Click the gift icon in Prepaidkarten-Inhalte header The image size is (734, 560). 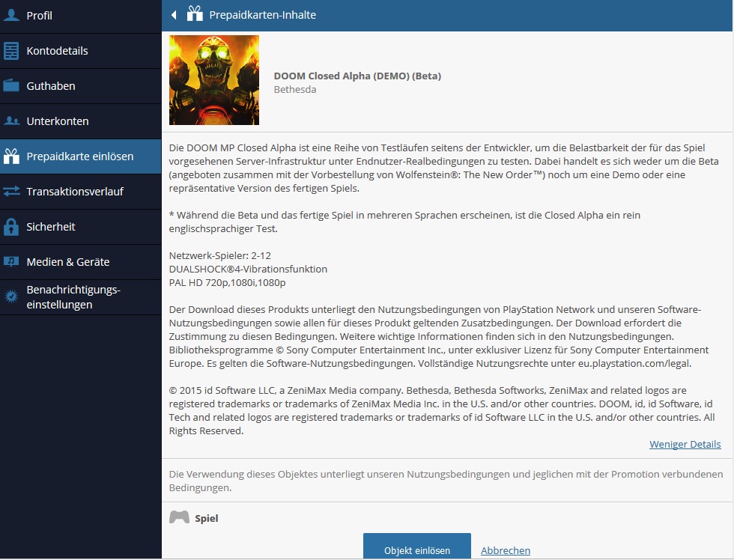coord(195,13)
